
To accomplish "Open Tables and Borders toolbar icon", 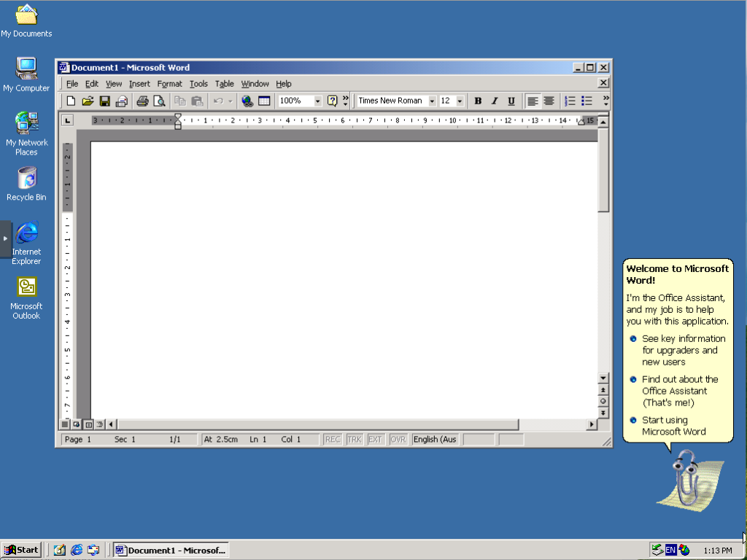I will (264, 101).
